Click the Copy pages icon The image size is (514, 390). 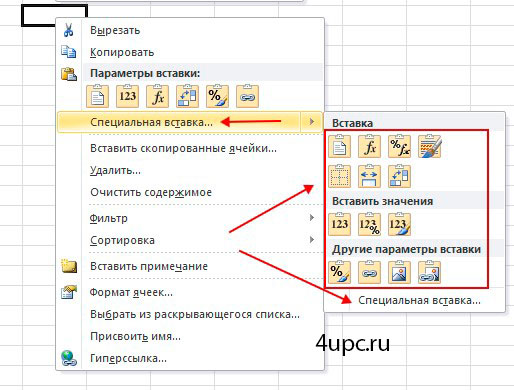[68, 52]
